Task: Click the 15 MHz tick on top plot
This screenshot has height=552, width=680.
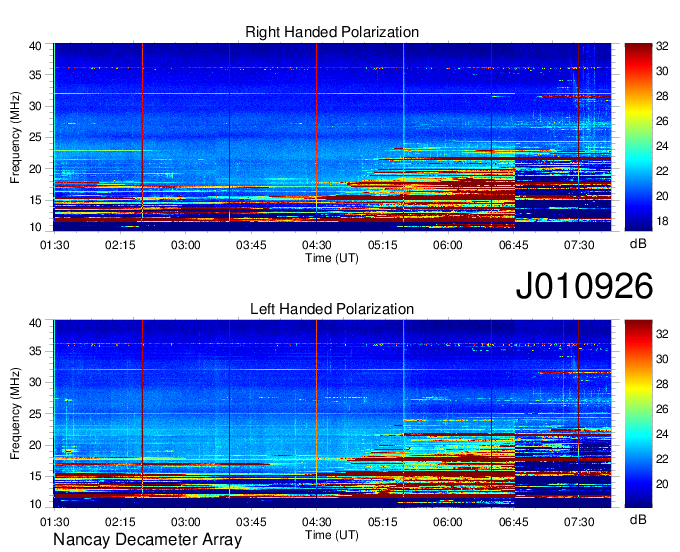Action: 36,200
